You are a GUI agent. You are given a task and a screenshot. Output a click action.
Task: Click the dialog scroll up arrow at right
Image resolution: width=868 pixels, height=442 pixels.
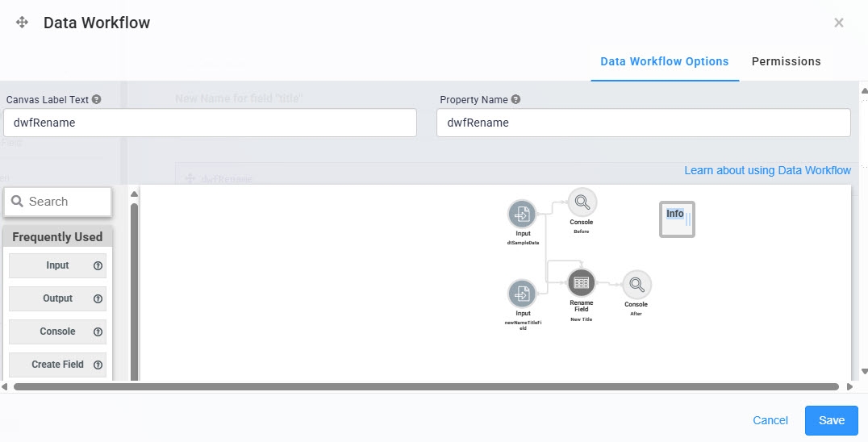[x=864, y=90]
